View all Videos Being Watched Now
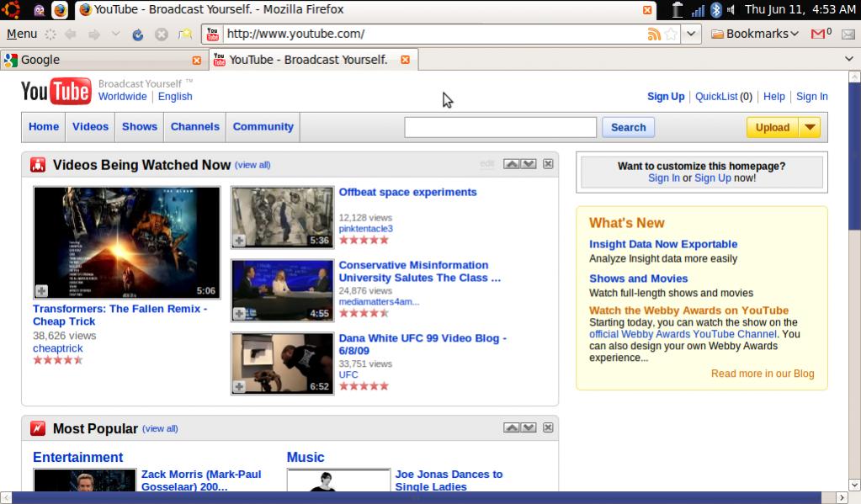The height and width of the screenshot is (504, 861). (x=252, y=165)
